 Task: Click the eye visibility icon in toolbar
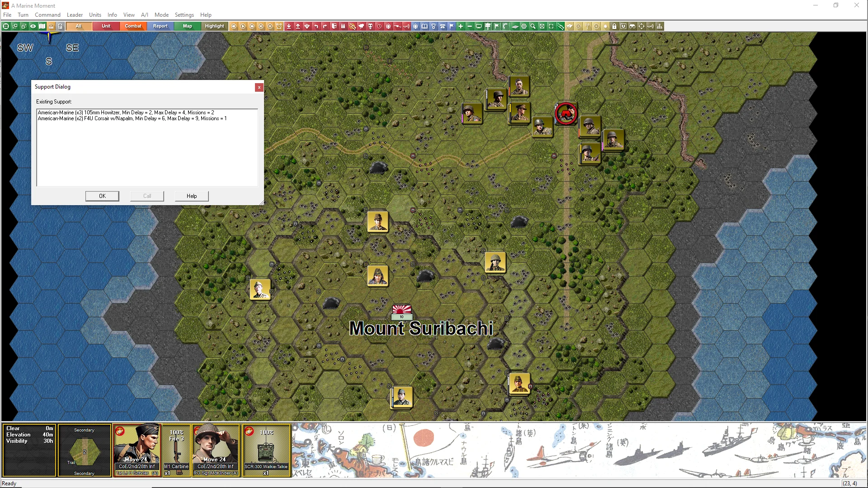[x=33, y=26]
